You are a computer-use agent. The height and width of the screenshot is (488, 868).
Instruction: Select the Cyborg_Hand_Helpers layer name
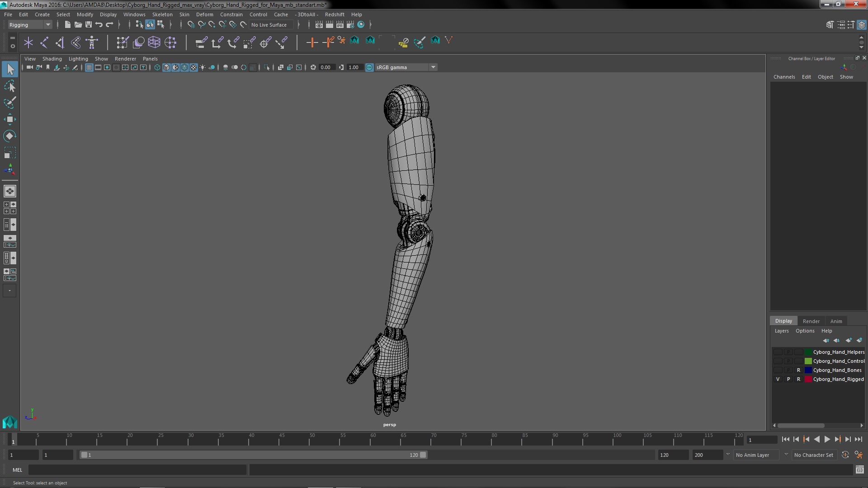(x=839, y=352)
